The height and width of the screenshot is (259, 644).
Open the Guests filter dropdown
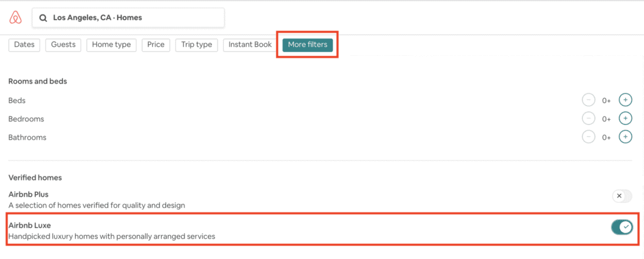[63, 45]
